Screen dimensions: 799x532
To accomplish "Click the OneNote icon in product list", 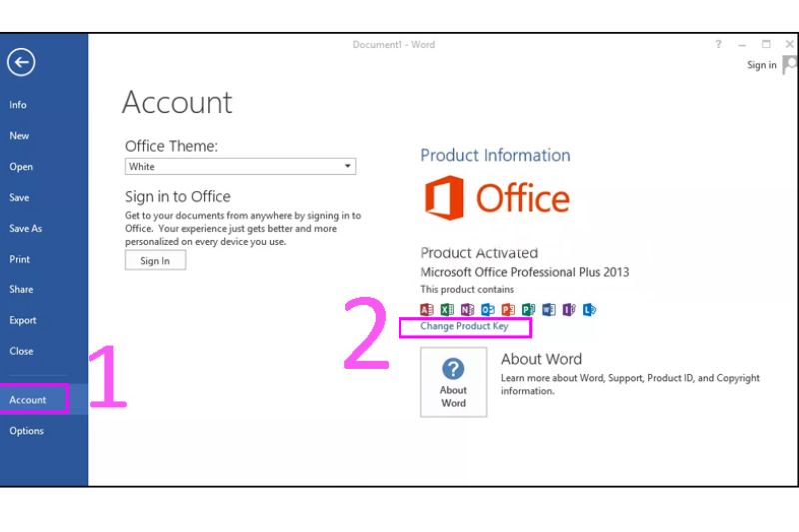I will click(x=467, y=309).
